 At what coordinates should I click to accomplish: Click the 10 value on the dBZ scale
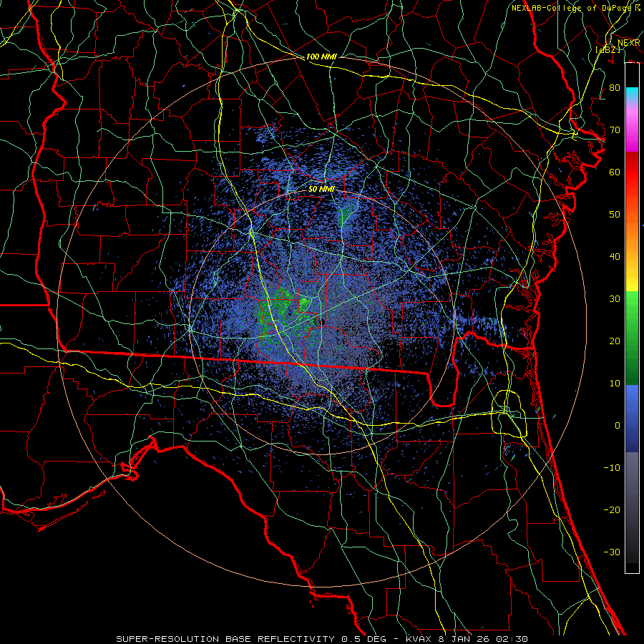[x=615, y=384]
